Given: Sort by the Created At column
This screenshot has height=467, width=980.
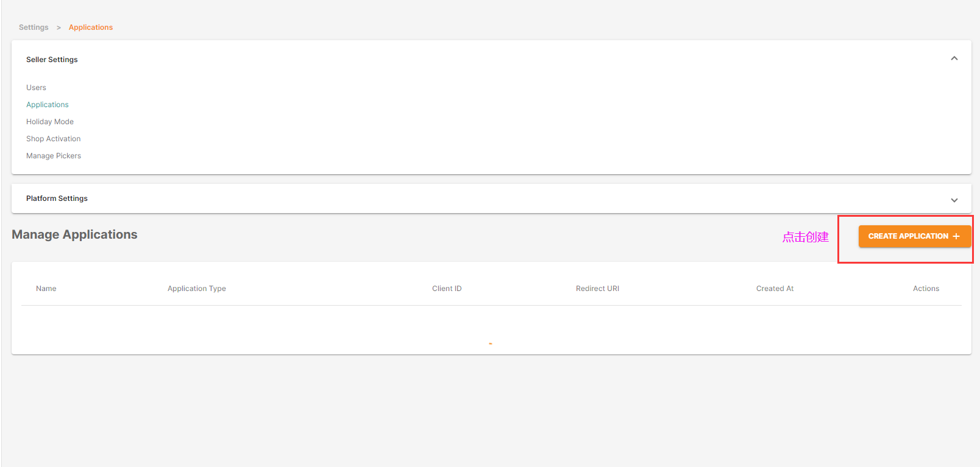Looking at the screenshot, I should [775, 289].
